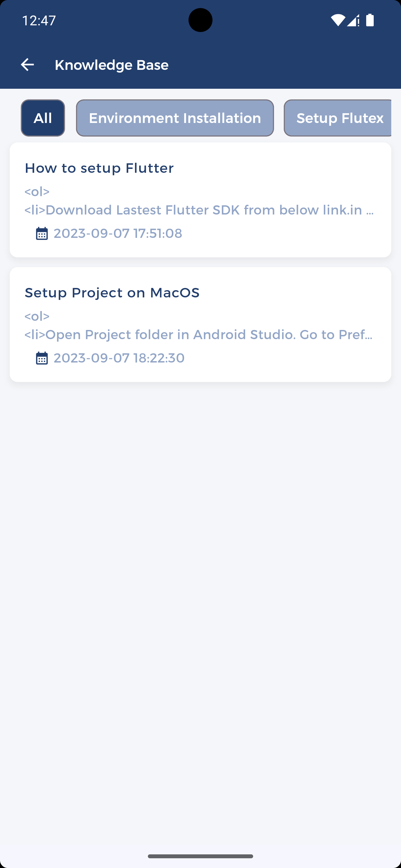Filter articles by Setup Flutex tab
Image resolution: width=401 pixels, height=868 pixels.
pos(339,118)
